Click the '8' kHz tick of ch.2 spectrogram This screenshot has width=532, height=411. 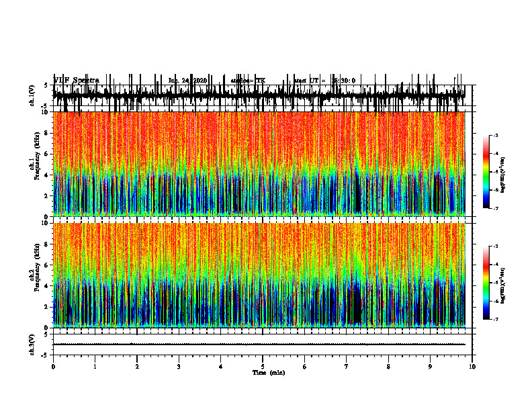[x=47, y=244]
